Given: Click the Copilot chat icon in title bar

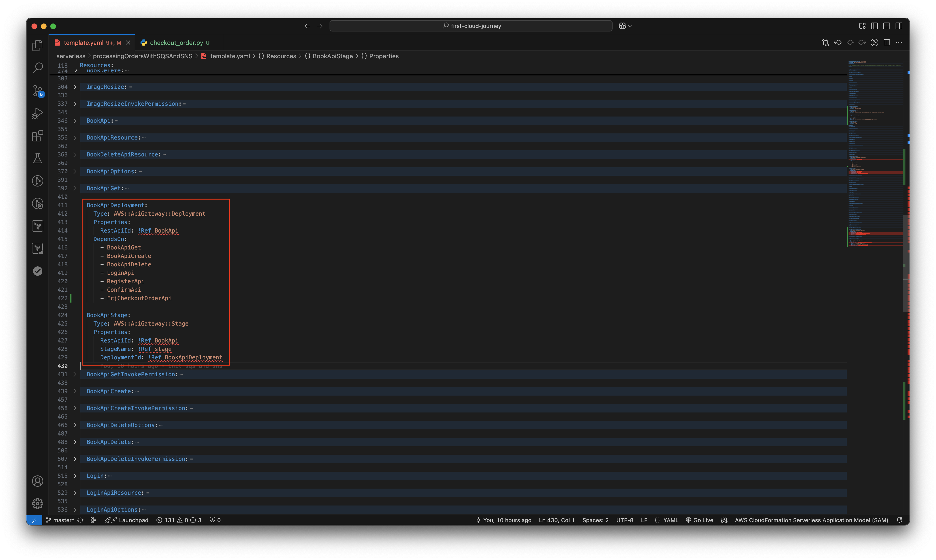Looking at the screenshot, I should pyautogui.click(x=622, y=26).
